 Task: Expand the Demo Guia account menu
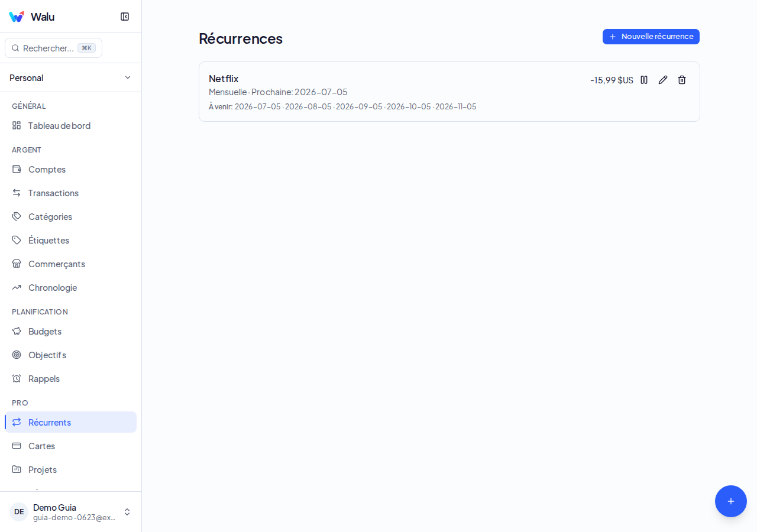(x=70, y=512)
